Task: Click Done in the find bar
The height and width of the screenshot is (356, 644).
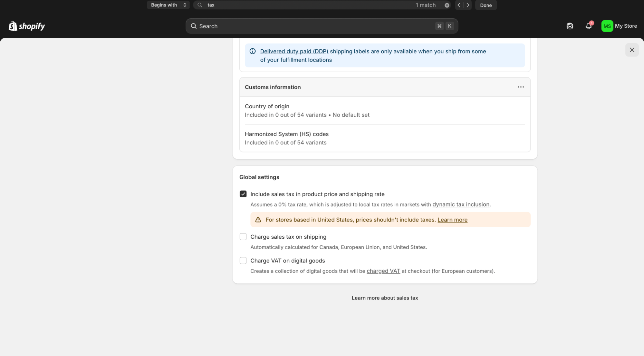Action: (486, 5)
